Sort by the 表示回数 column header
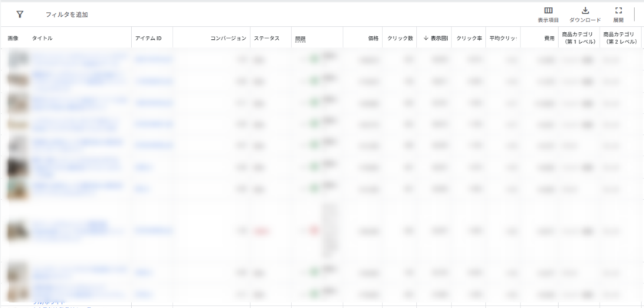This screenshot has width=644, height=308. click(x=435, y=38)
